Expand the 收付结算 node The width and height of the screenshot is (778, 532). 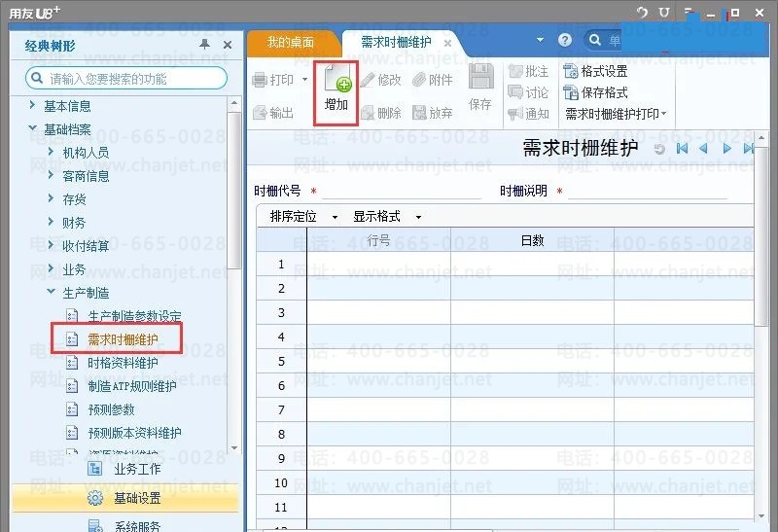pos(51,245)
